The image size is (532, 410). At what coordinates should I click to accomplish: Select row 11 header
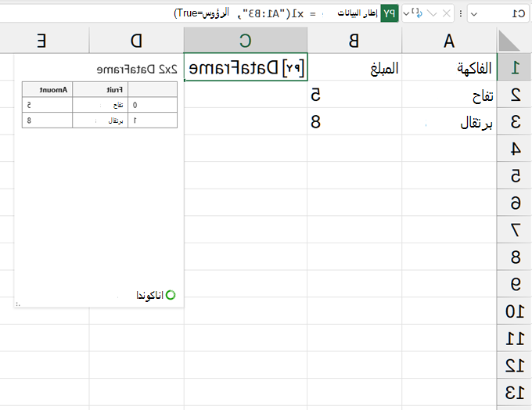click(514, 338)
